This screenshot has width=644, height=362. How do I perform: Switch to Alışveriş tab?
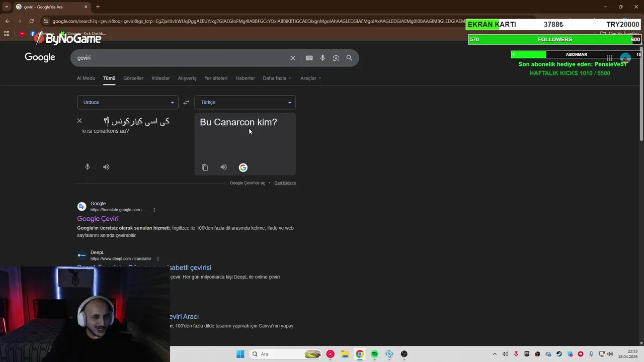click(x=187, y=78)
